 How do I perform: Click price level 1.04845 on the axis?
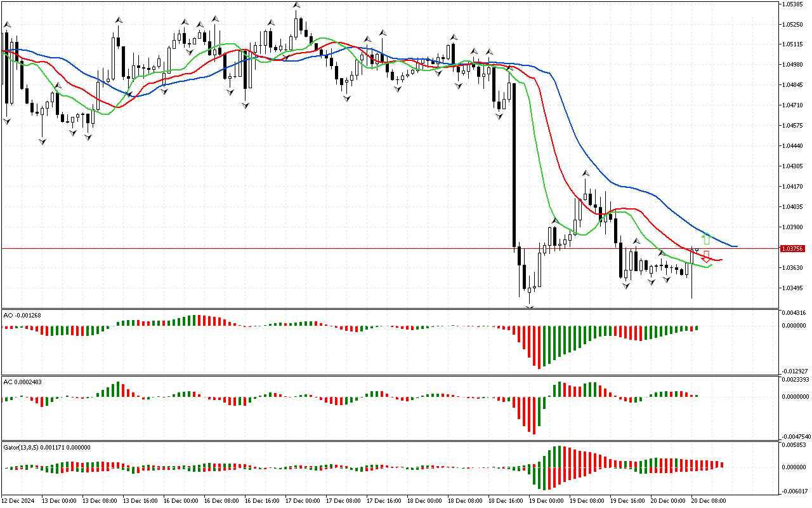click(793, 85)
